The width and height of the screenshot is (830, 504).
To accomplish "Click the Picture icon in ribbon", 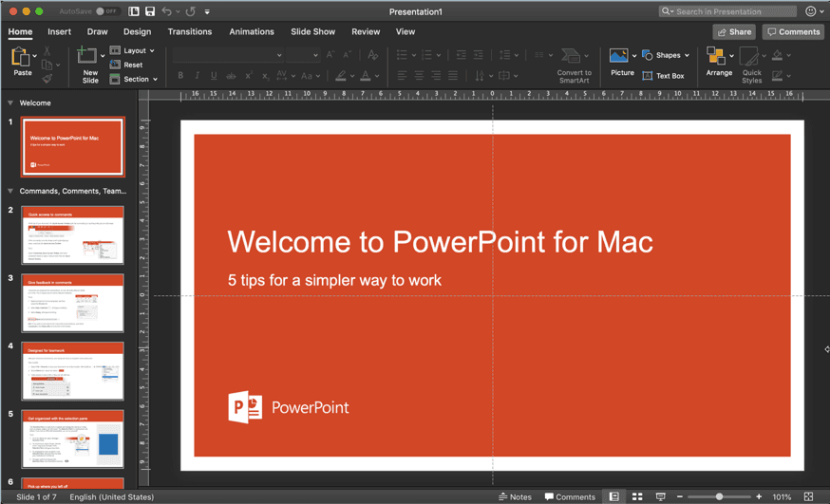I will tap(620, 58).
